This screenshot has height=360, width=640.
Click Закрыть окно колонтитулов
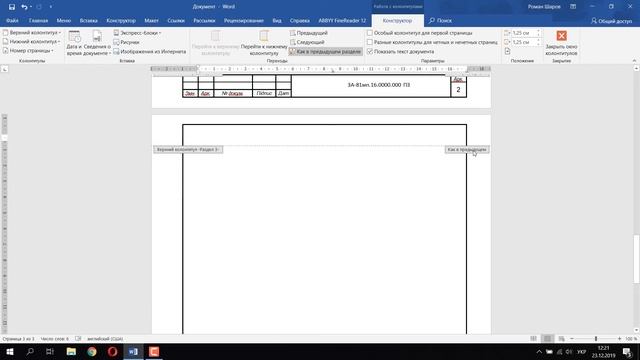(561, 43)
